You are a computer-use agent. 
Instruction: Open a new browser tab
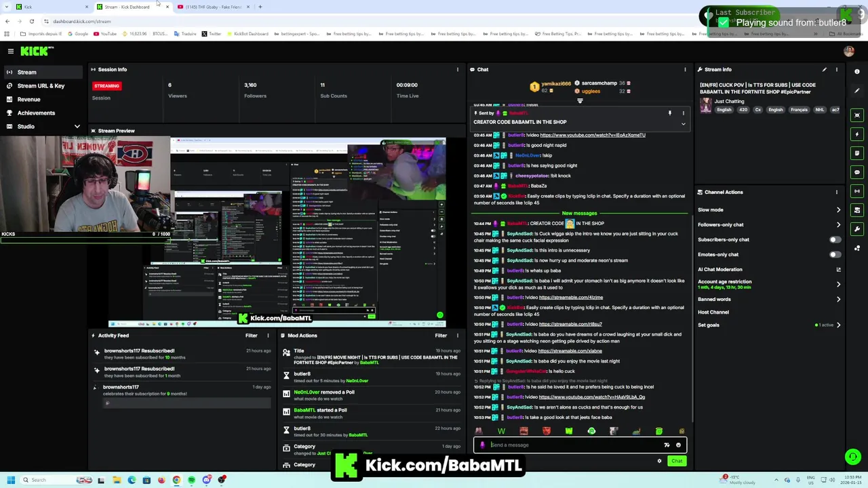(x=260, y=7)
